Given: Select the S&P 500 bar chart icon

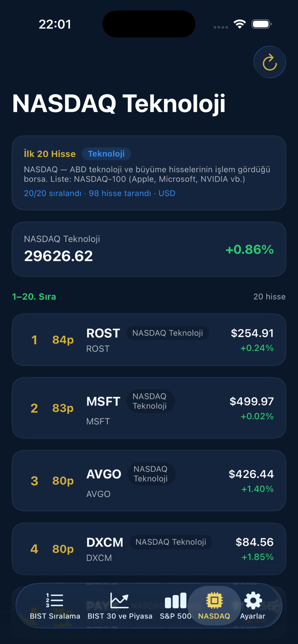Looking at the screenshot, I should coord(175,601).
